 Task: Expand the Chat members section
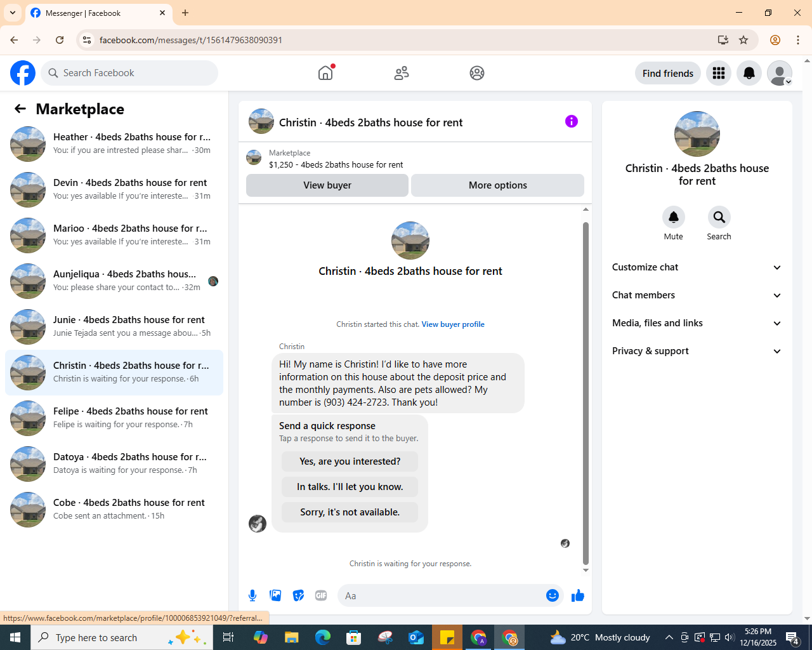pos(697,295)
